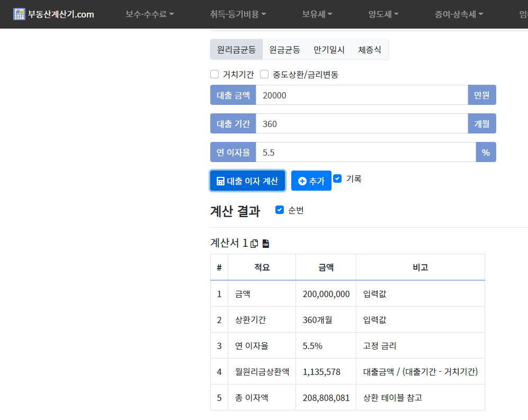Click the copy icon beside 계산서 1
The width and height of the screenshot is (528, 420).
pyautogui.click(x=255, y=243)
